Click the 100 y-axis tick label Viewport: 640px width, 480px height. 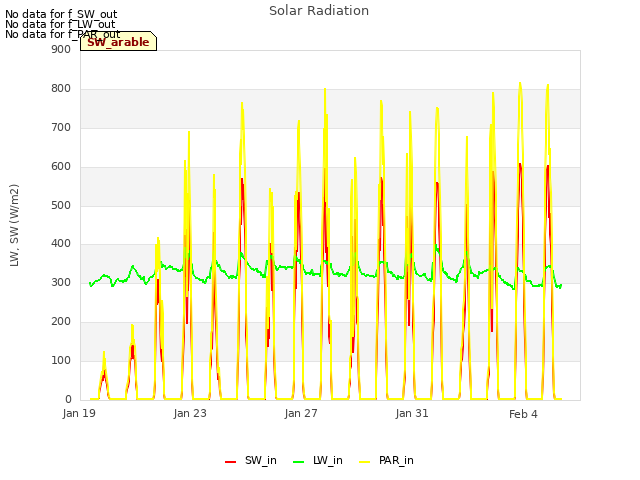(x=61, y=360)
